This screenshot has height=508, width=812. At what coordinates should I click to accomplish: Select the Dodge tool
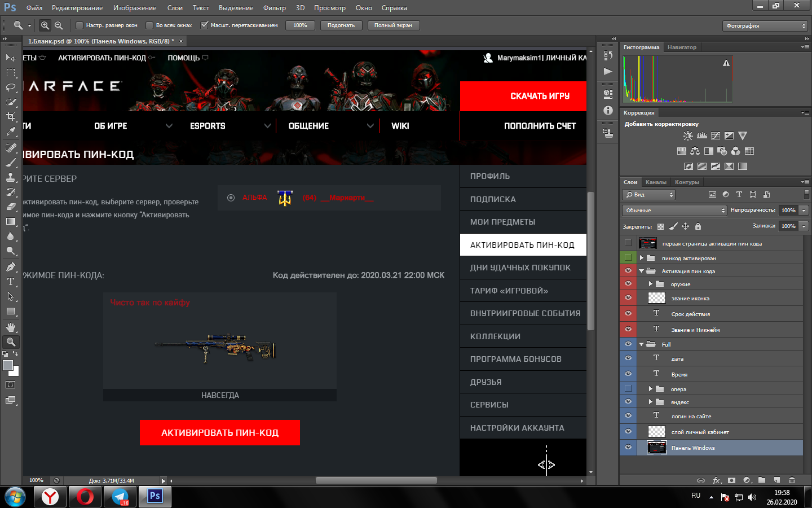pos(11,251)
